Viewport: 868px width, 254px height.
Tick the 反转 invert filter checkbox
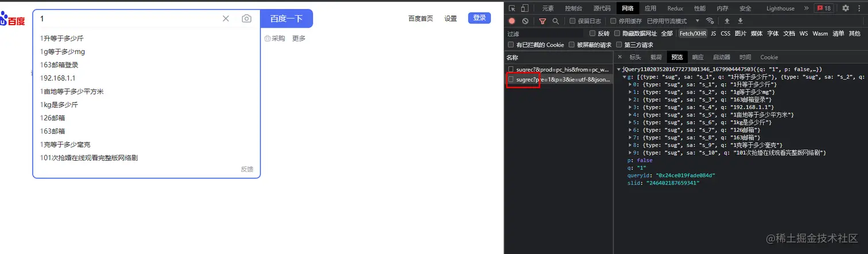tap(592, 33)
